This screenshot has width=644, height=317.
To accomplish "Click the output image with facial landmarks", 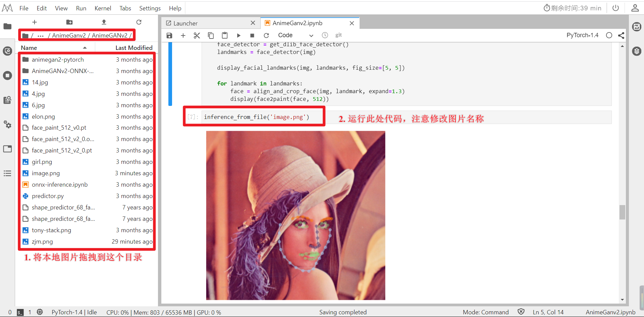I will click(296, 215).
